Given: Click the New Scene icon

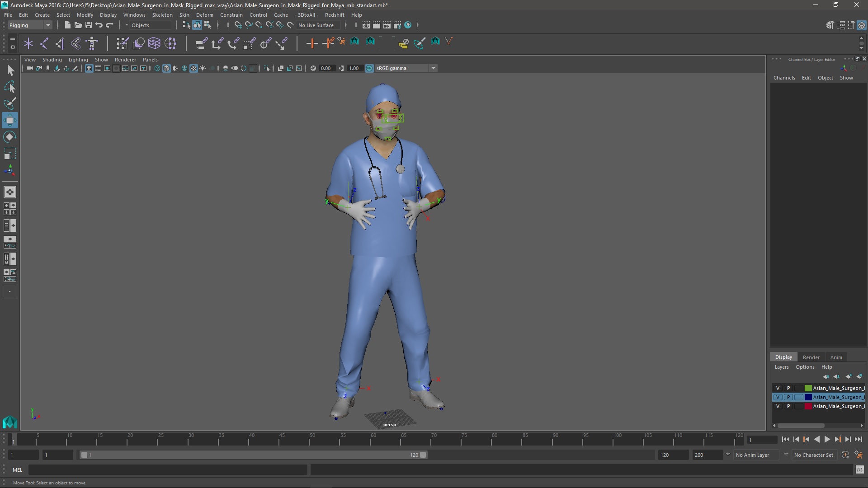Looking at the screenshot, I should coord(67,25).
